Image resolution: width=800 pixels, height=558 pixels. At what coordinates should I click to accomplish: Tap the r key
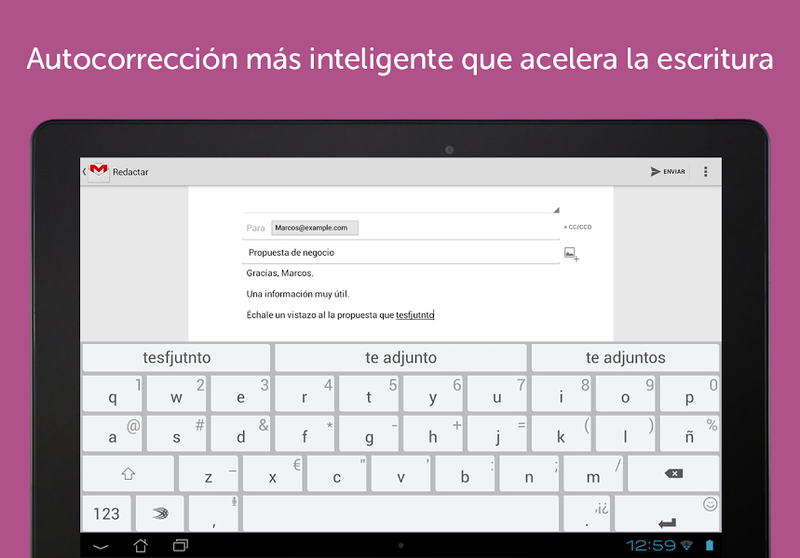coord(305,394)
